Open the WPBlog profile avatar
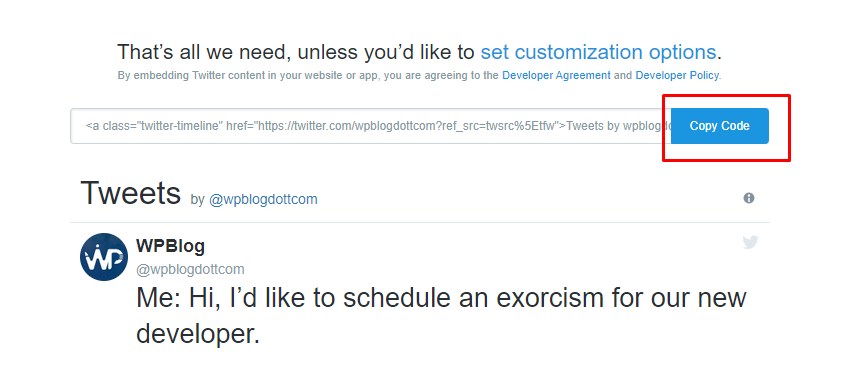 point(104,257)
